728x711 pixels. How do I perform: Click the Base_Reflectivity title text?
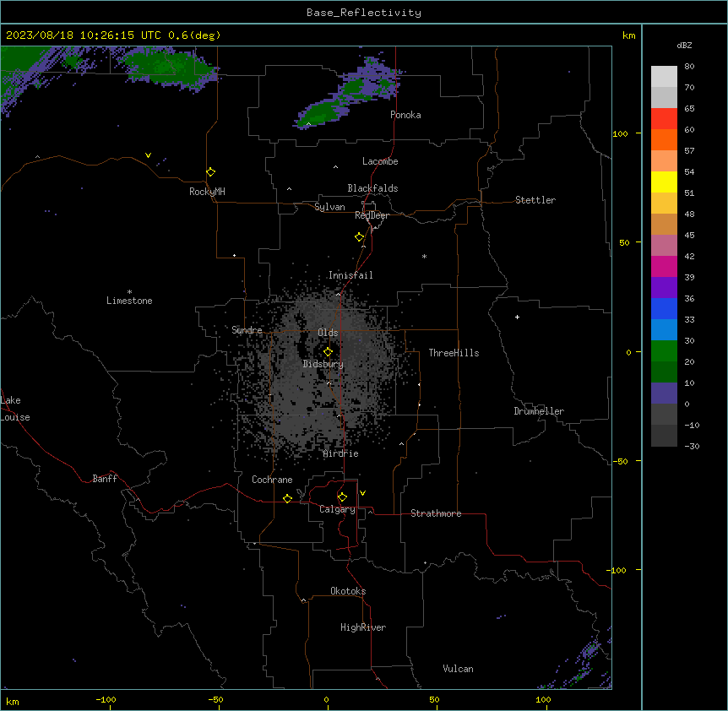[364, 13]
